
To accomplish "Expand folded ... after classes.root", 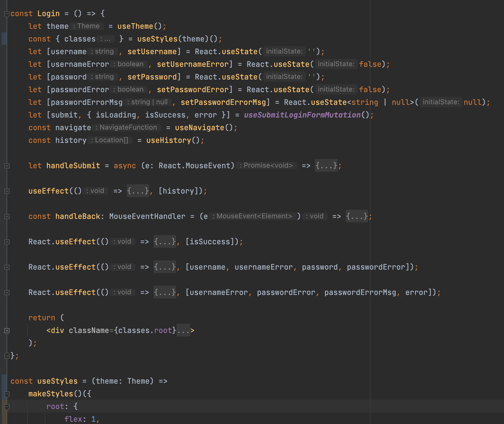I will point(183,330).
